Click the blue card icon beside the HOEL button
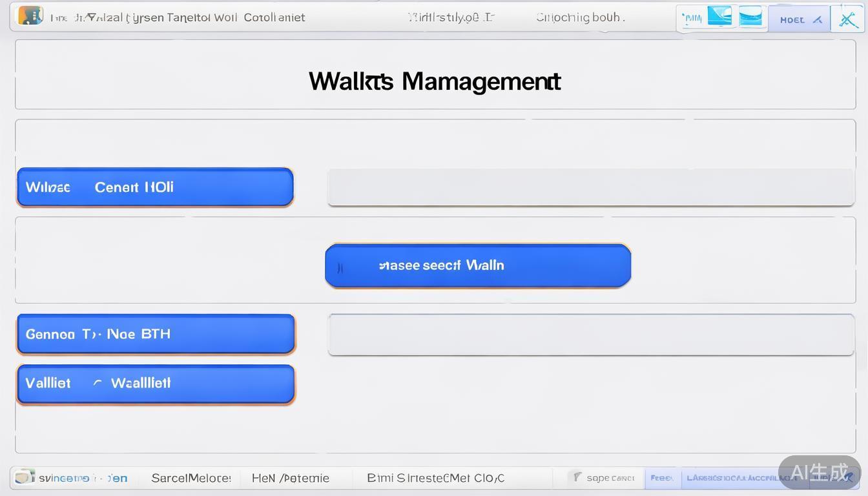This screenshot has height=496, width=868. point(750,18)
